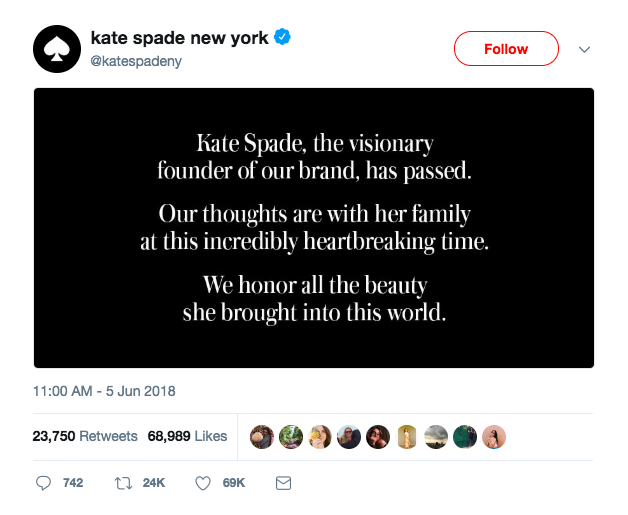This screenshot has height=515, width=628.
Task: Open the cloudy sky liker avatar
Action: [436, 437]
